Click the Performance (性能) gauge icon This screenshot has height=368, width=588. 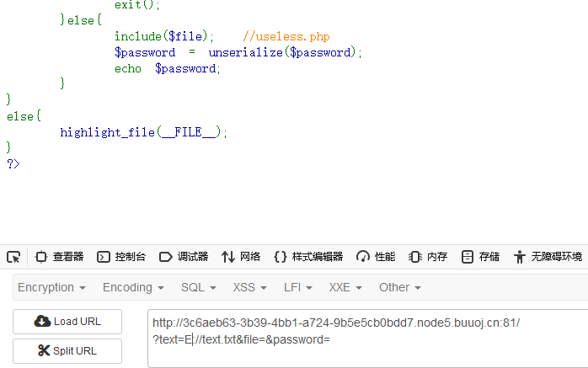coord(362,257)
